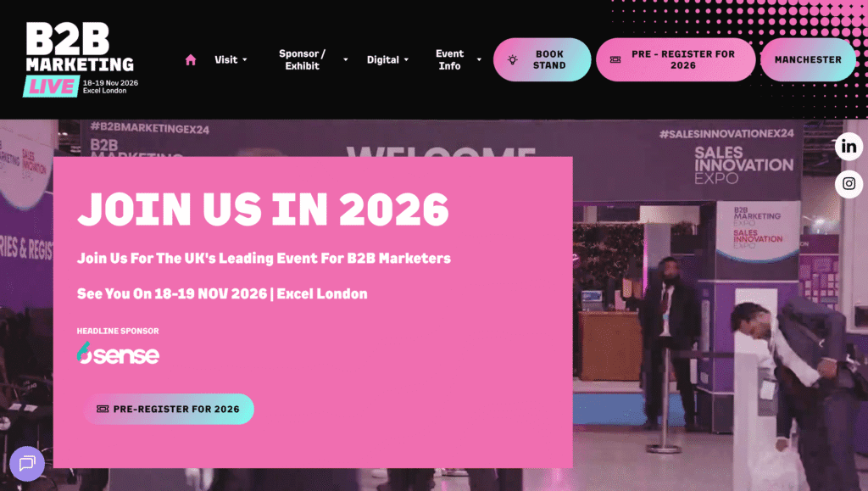This screenshot has height=491, width=868.
Task: Open the Instagram social icon
Action: tap(849, 184)
